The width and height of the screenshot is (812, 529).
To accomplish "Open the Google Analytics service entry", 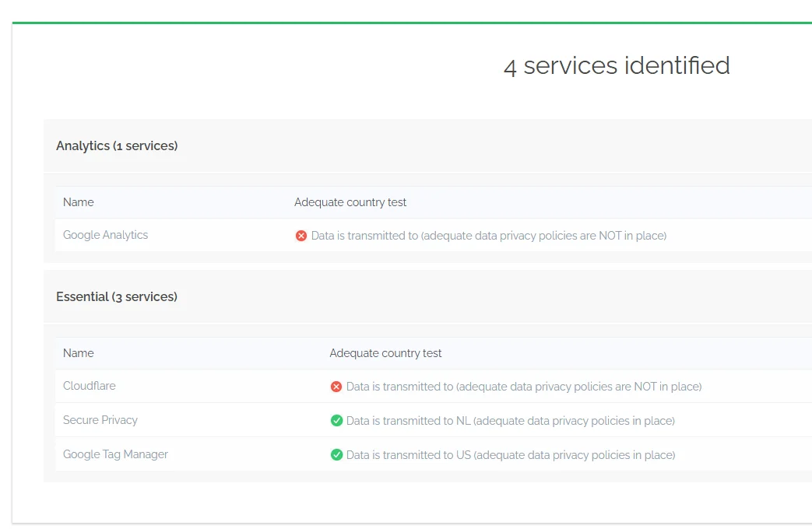I will [105, 235].
